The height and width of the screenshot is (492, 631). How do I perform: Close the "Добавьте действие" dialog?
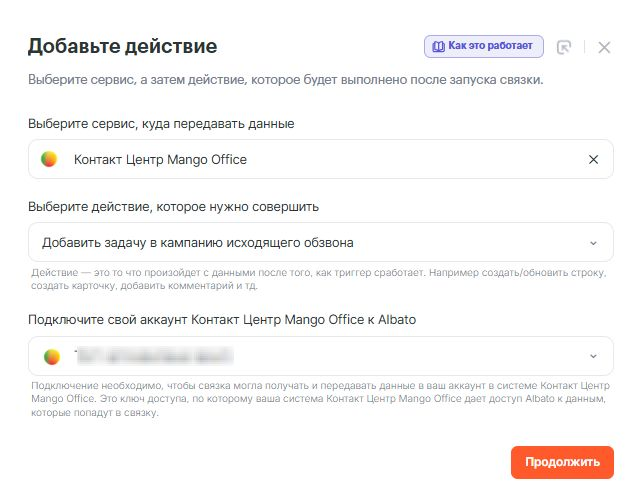point(604,47)
